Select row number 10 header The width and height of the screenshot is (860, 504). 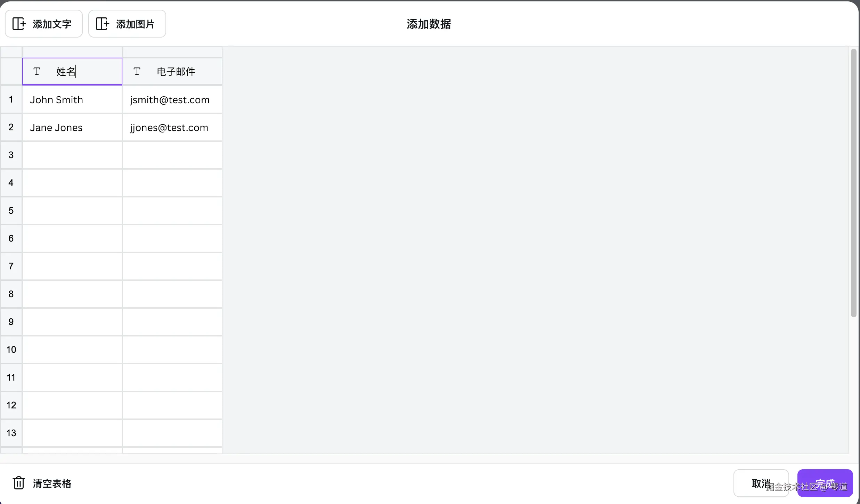click(x=11, y=350)
